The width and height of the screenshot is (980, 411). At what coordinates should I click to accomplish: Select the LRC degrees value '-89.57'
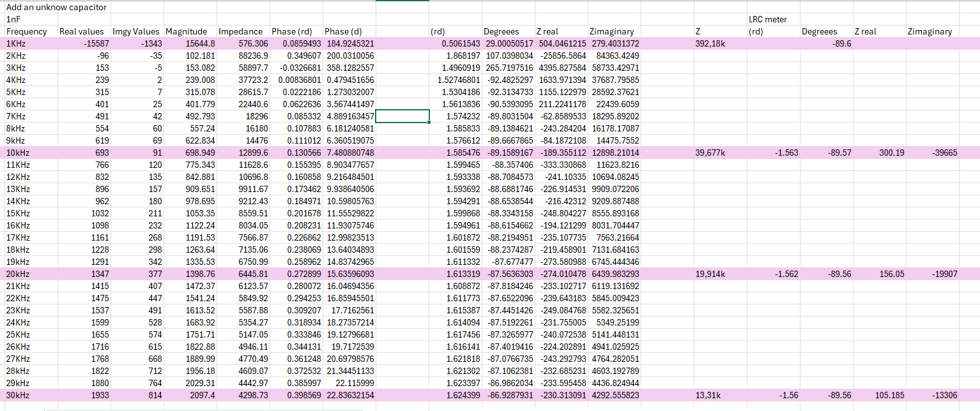coord(839,153)
